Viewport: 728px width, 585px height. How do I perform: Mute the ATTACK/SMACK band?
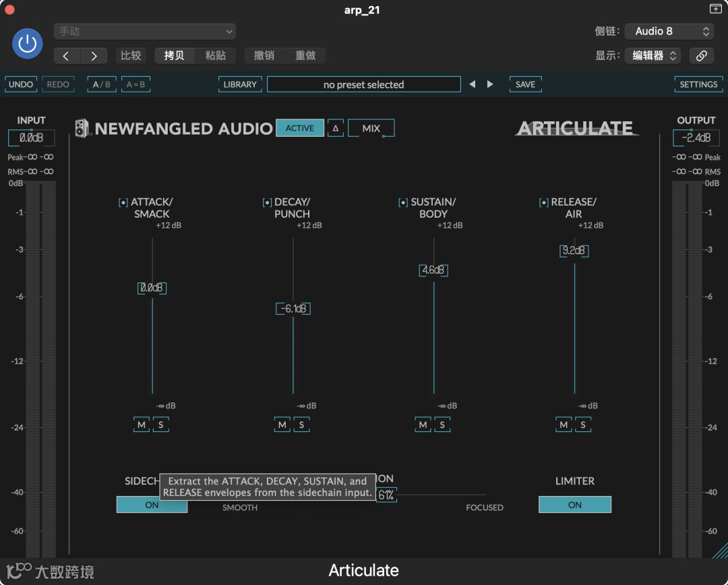(x=142, y=425)
